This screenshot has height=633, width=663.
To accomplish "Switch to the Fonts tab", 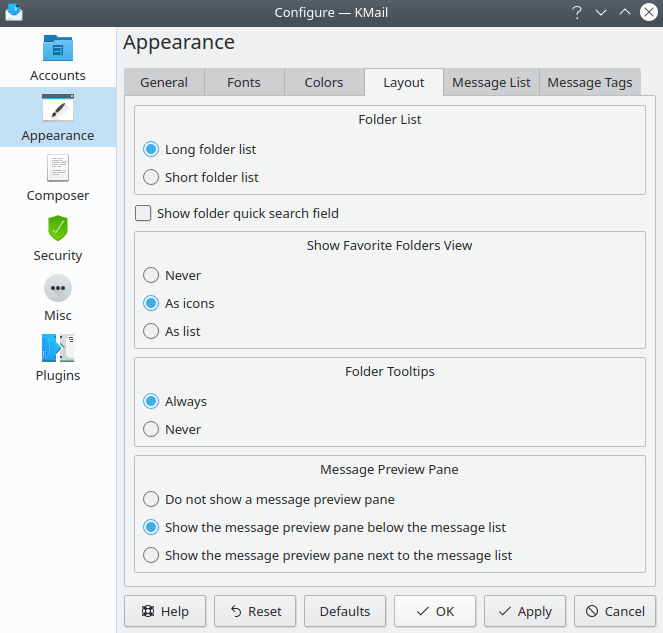I will coord(244,82).
